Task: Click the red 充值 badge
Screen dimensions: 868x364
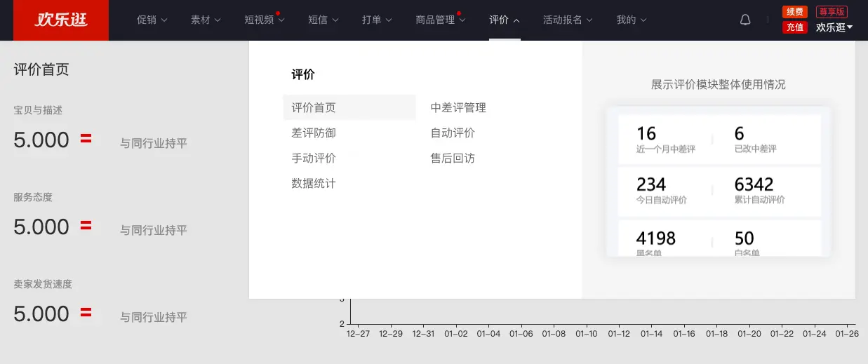Action: 794,27
